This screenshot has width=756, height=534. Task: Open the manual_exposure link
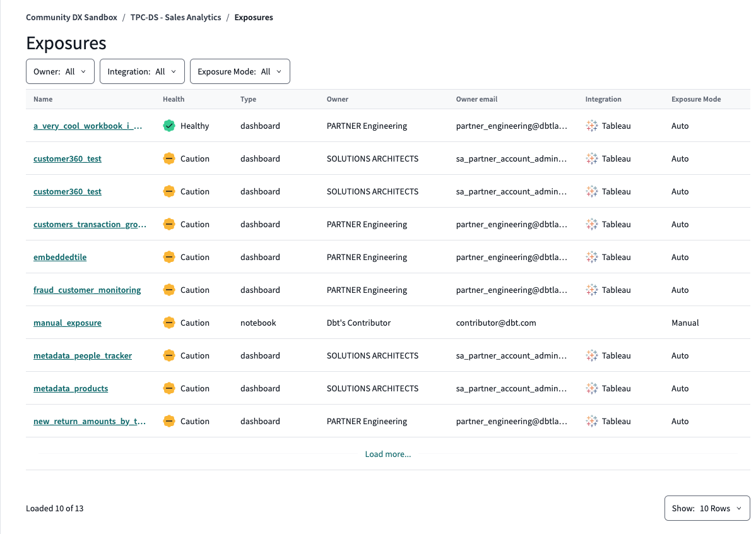coord(68,323)
